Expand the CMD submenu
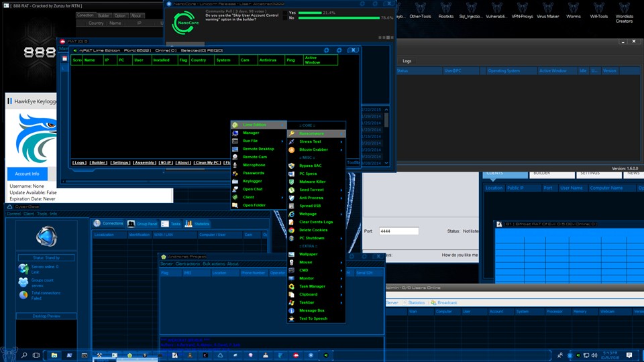This screenshot has width=644, height=362. (x=341, y=270)
